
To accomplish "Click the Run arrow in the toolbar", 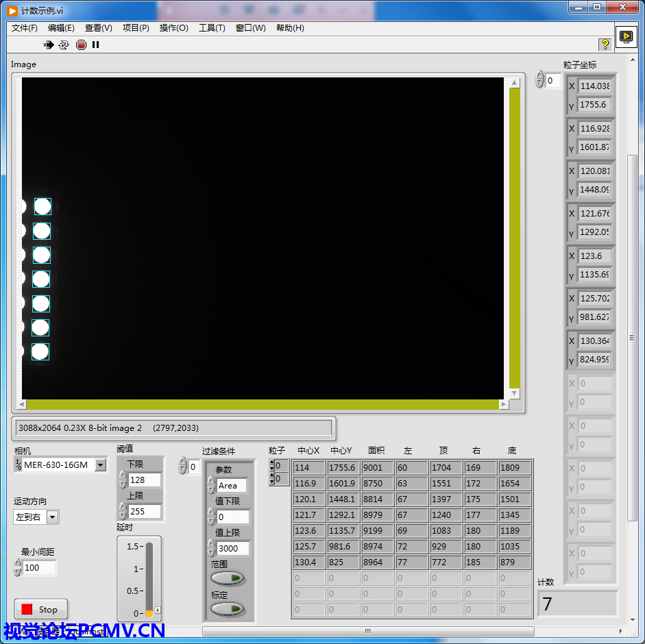I will (49, 45).
